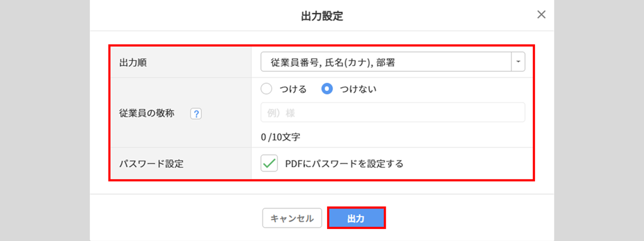Click the つけない option label text
This screenshot has height=241, width=644.
(358, 89)
